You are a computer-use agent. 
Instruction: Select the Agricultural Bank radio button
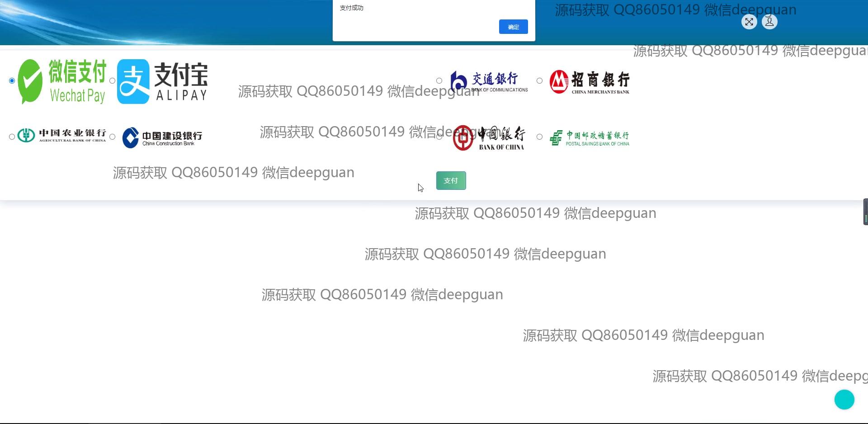click(x=11, y=137)
